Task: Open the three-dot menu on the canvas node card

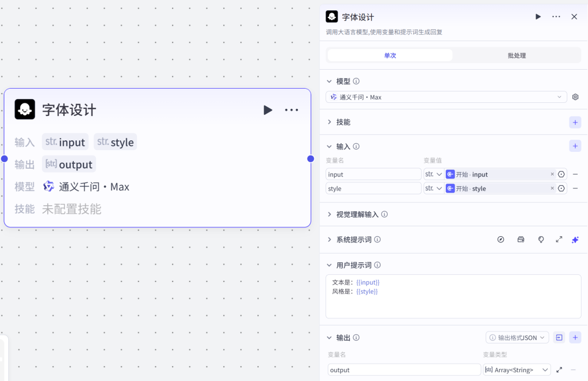Action: [291, 110]
